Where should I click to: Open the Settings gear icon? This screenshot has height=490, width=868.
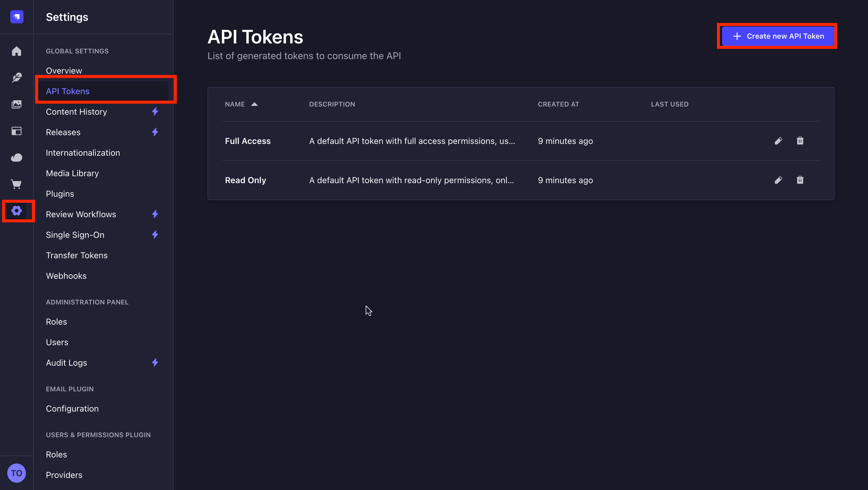pos(17,211)
